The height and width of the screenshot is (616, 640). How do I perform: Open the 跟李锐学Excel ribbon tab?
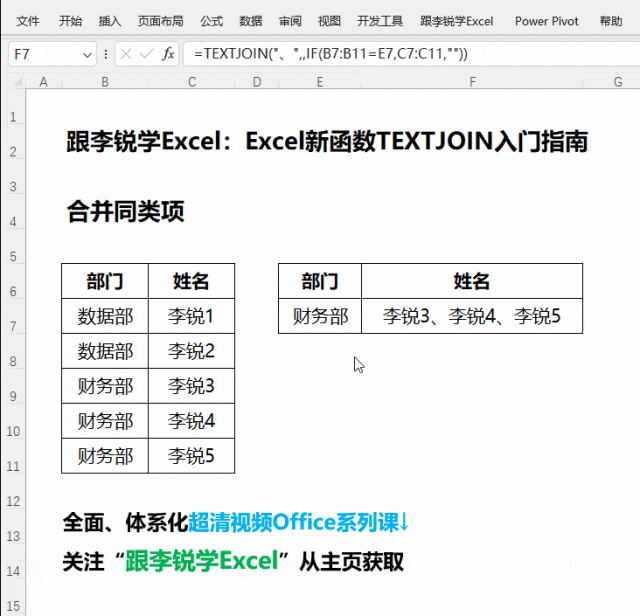(457, 21)
